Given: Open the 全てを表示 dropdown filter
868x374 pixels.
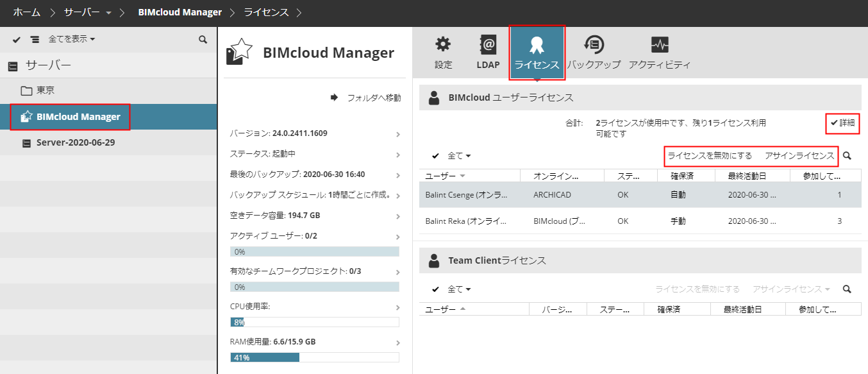Looking at the screenshot, I should pos(72,40).
